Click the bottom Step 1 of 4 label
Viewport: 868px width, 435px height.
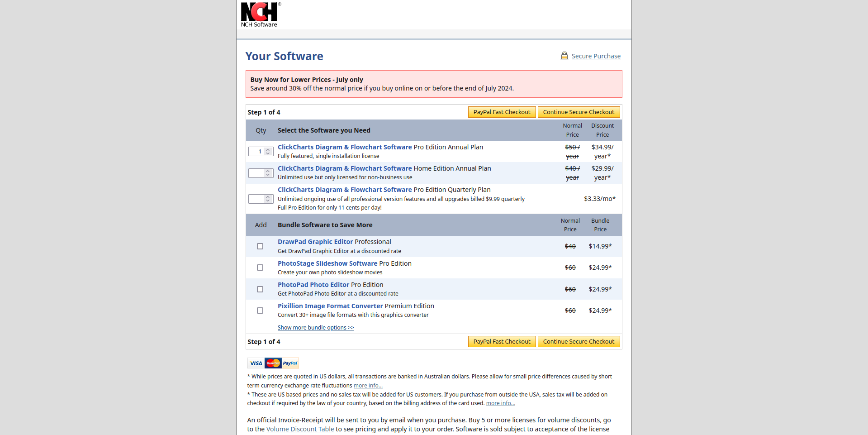264,342
